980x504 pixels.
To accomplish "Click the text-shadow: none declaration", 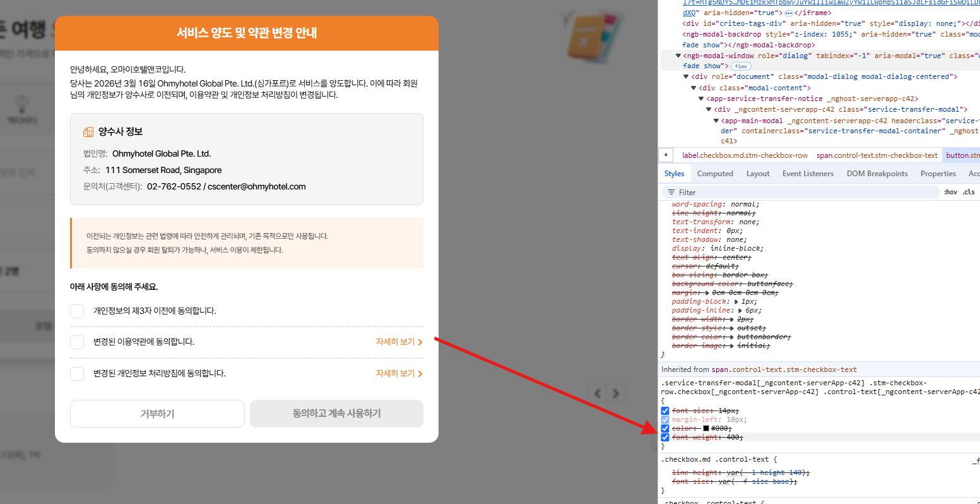I will point(709,240).
